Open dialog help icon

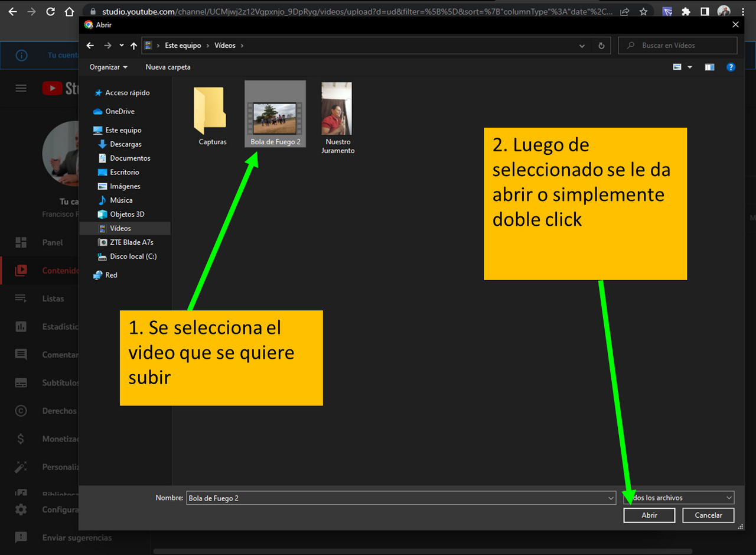coord(731,67)
